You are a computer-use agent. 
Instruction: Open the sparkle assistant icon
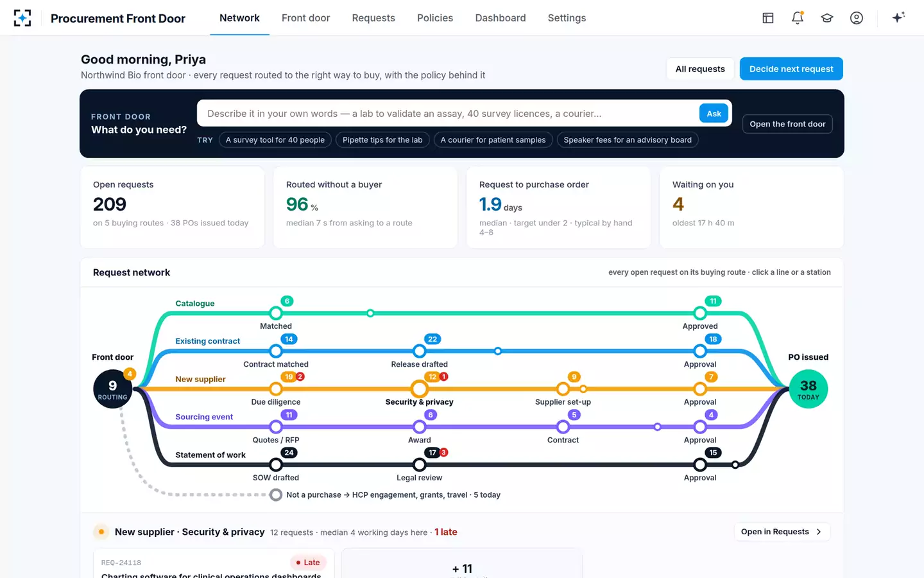(898, 17)
